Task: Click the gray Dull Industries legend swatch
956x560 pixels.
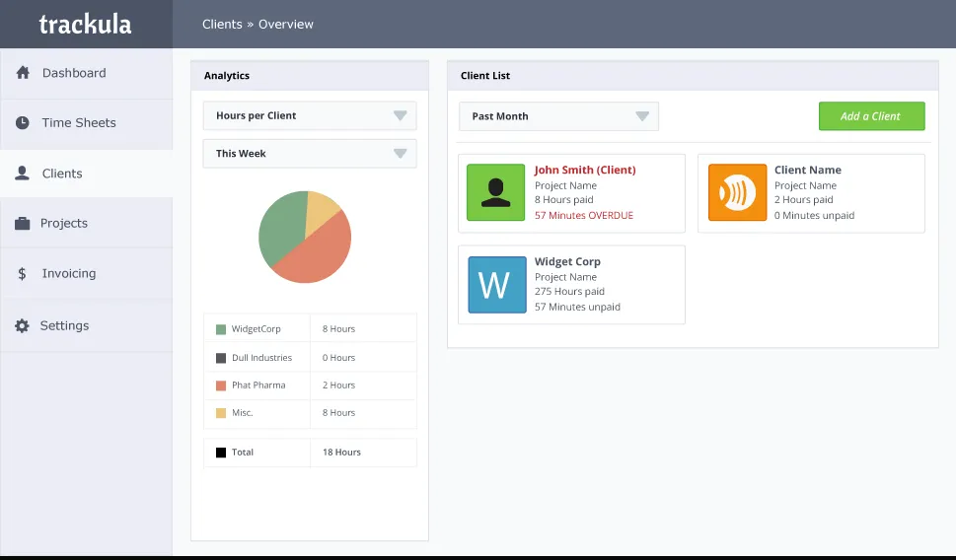Action: point(221,358)
